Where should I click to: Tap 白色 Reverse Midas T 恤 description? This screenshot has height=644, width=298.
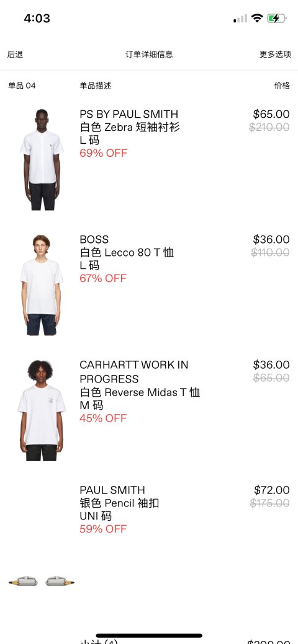(140, 392)
